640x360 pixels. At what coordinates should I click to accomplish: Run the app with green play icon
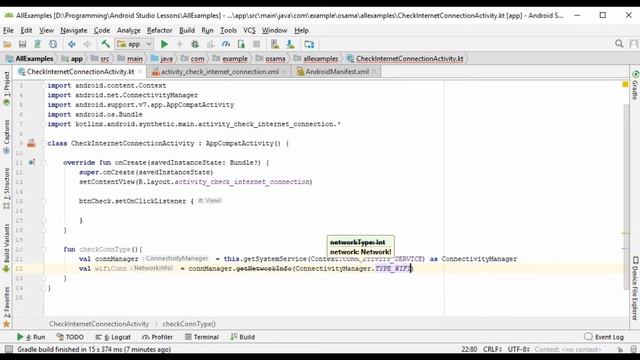[164, 44]
